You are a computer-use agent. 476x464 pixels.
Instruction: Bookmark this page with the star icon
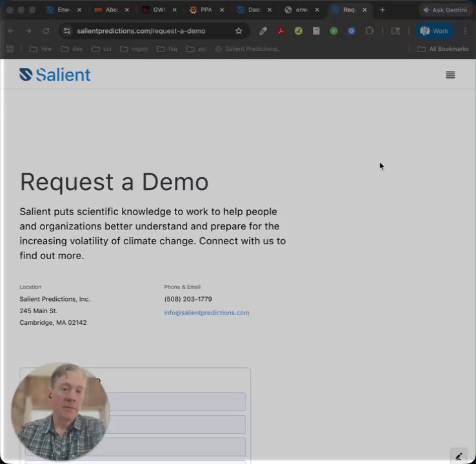239,31
